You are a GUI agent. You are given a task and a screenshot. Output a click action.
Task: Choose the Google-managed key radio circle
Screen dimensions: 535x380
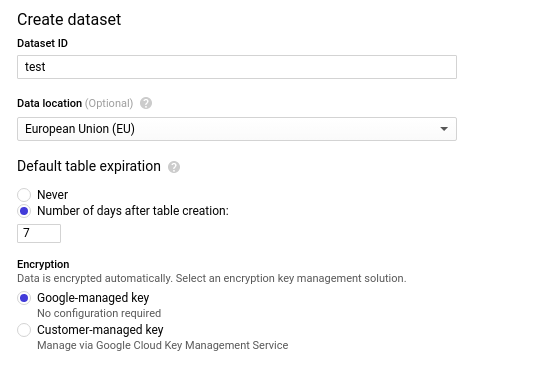(24, 298)
